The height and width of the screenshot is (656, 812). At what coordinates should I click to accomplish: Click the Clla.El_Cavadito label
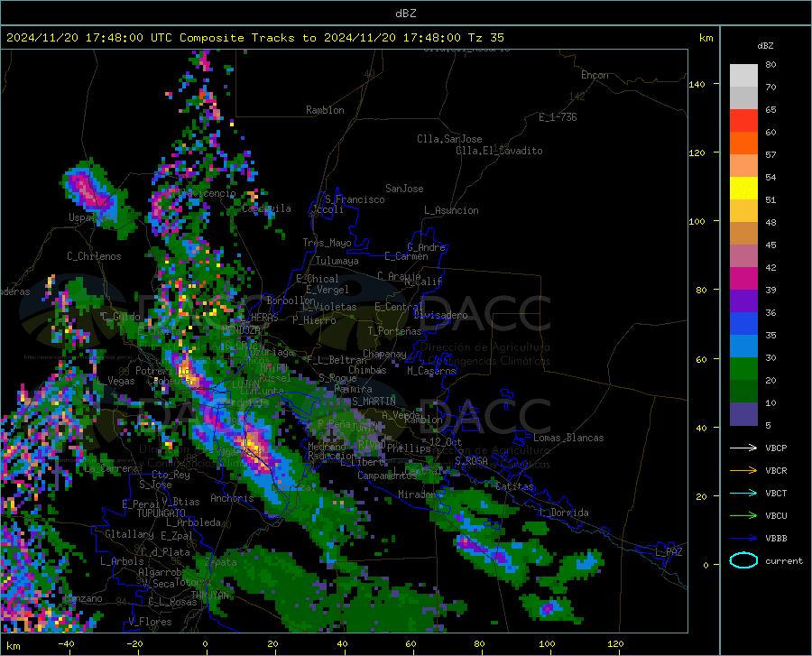coord(499,151)
